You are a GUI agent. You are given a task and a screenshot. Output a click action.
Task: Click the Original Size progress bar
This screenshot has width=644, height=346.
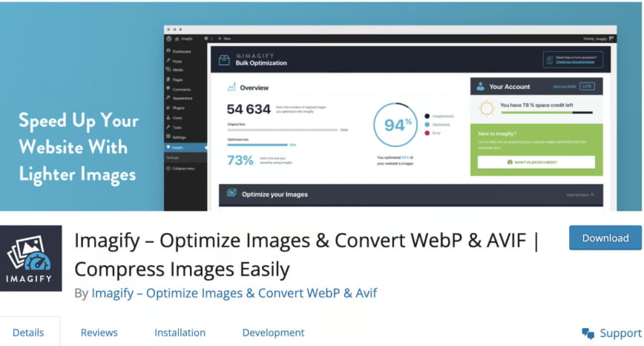click(x=283, y=130)
